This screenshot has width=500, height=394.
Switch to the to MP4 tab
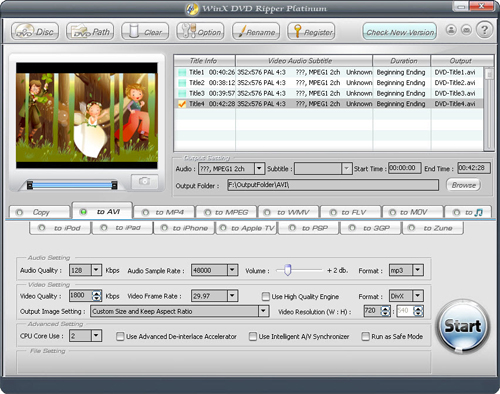164,212
